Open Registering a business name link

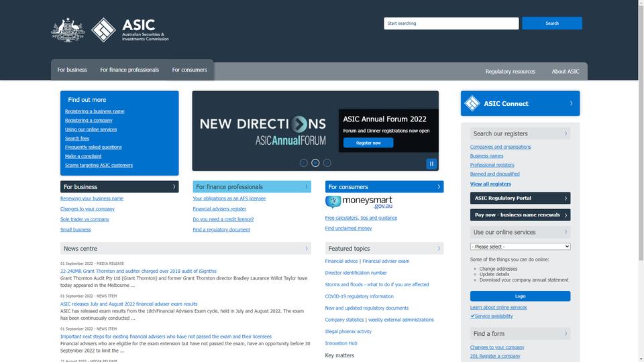pyautogui.click(x=95, y=111)
